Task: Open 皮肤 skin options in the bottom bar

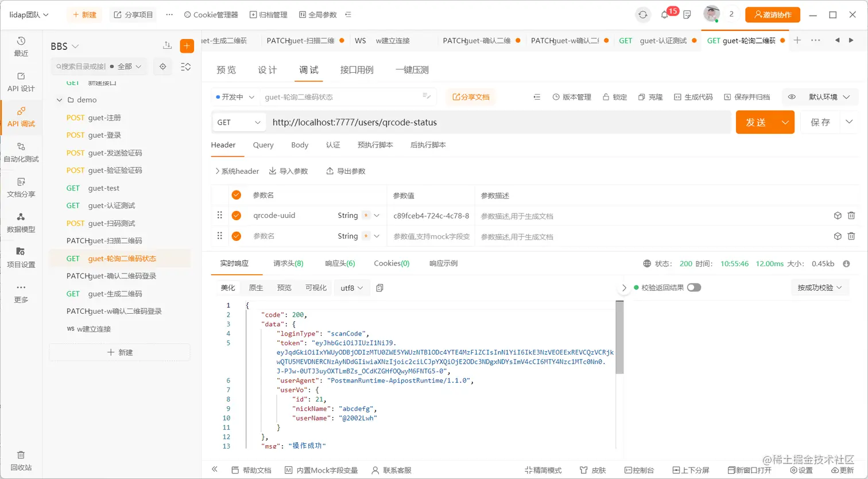Action: (593, 470)
